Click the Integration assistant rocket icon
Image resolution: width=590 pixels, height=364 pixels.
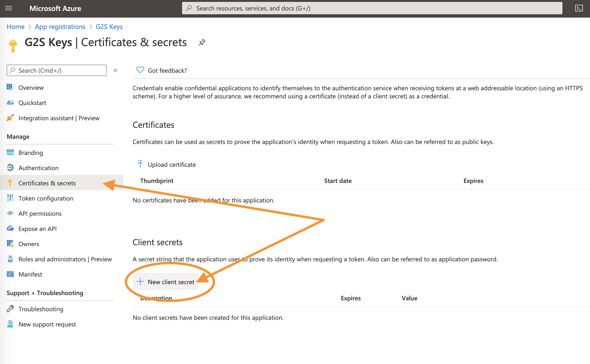pyautogui.click(x=10, y=118)
